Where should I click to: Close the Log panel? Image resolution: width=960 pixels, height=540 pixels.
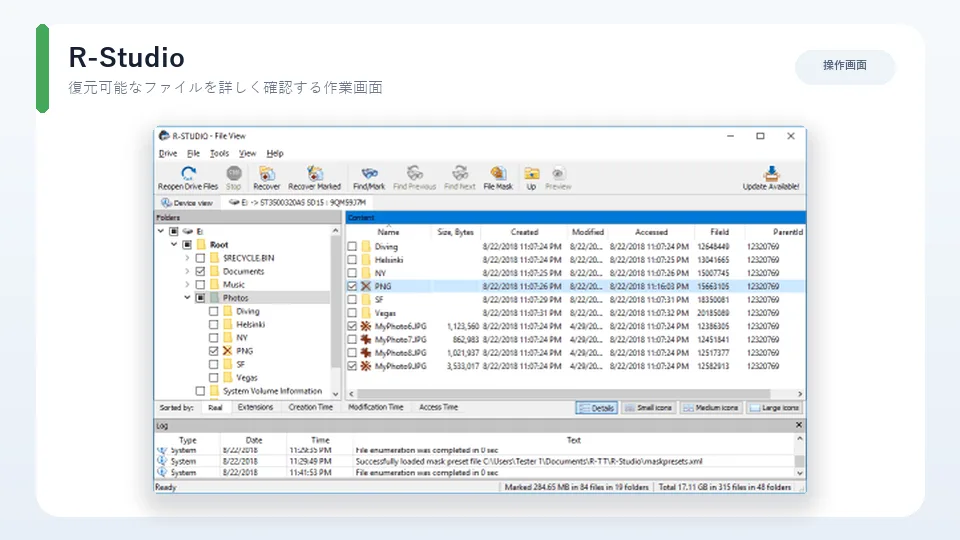pyautogui.click(x=798, y=425)
